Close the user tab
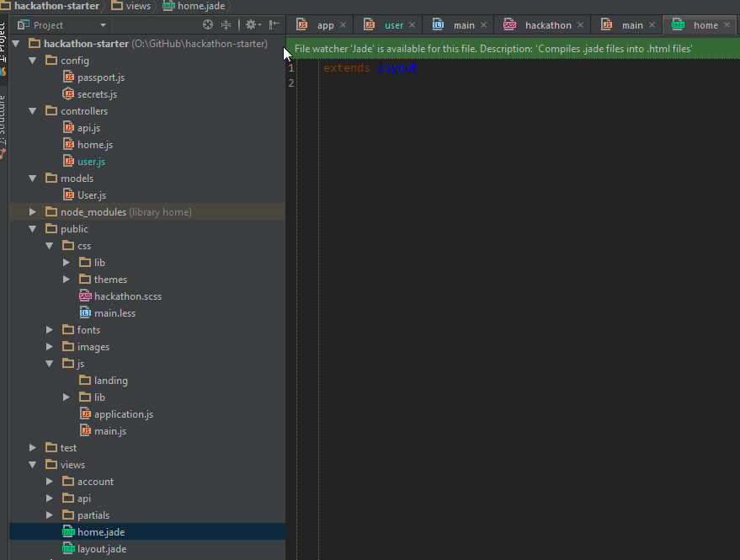The height and width of the screenshot is (560, 740). (x=412, y=25)
